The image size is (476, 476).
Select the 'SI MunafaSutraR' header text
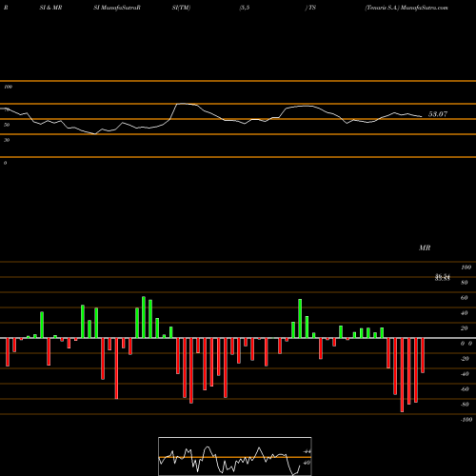[x=117, y=8]
